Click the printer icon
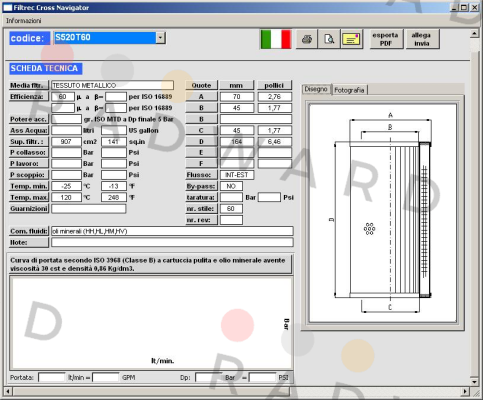 point(307,39)
